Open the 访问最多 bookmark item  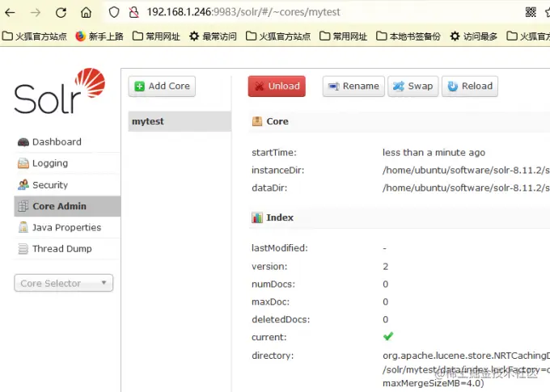pos(474,36)
